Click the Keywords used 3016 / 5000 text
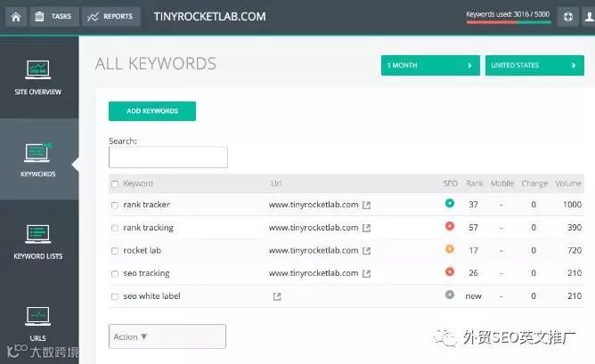Image resolution: width=595 pixels, height=364 pixels. coord(508,14)
